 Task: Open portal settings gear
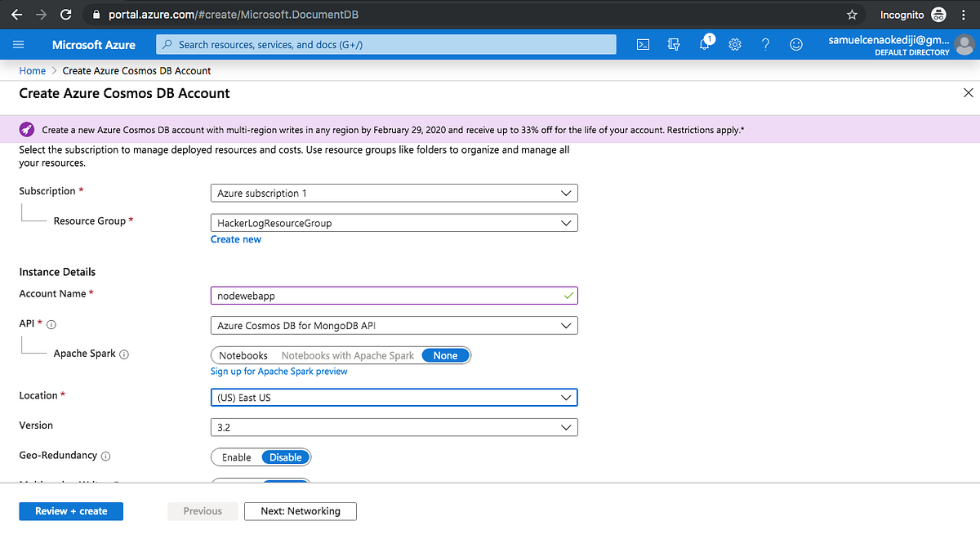click(734, 44)
